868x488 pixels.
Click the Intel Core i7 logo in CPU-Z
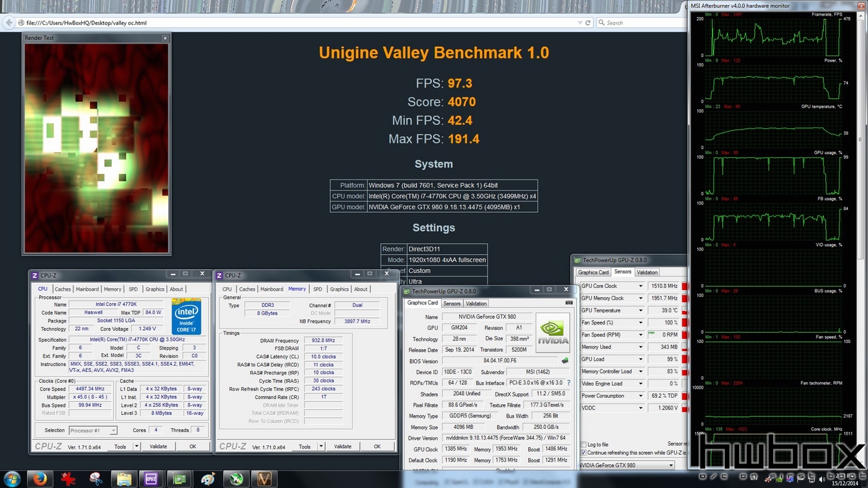[x=186, y=317]
